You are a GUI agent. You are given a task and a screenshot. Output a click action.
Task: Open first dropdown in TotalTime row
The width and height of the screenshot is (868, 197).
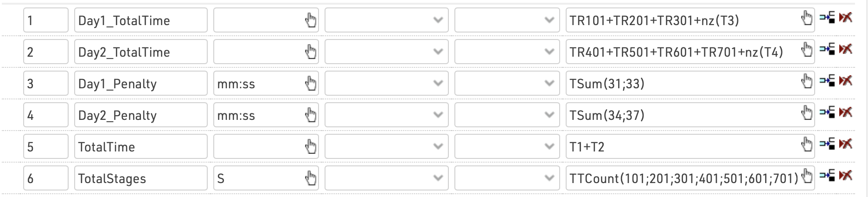386,146
